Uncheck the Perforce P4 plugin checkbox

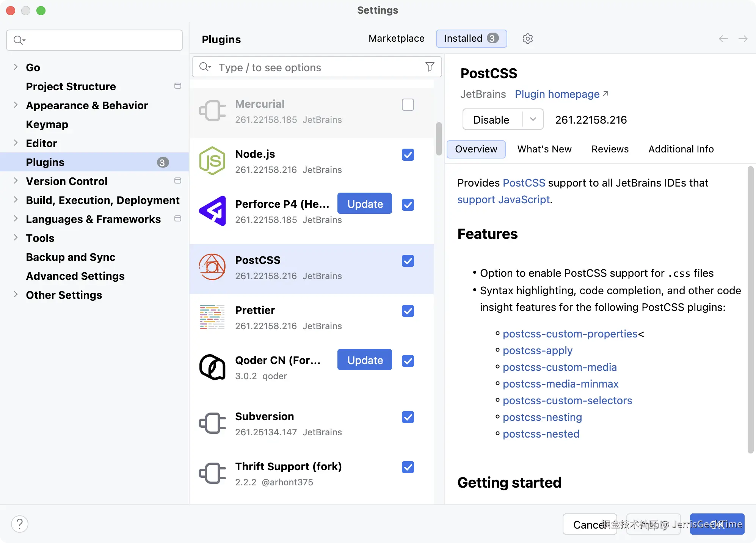408,205
